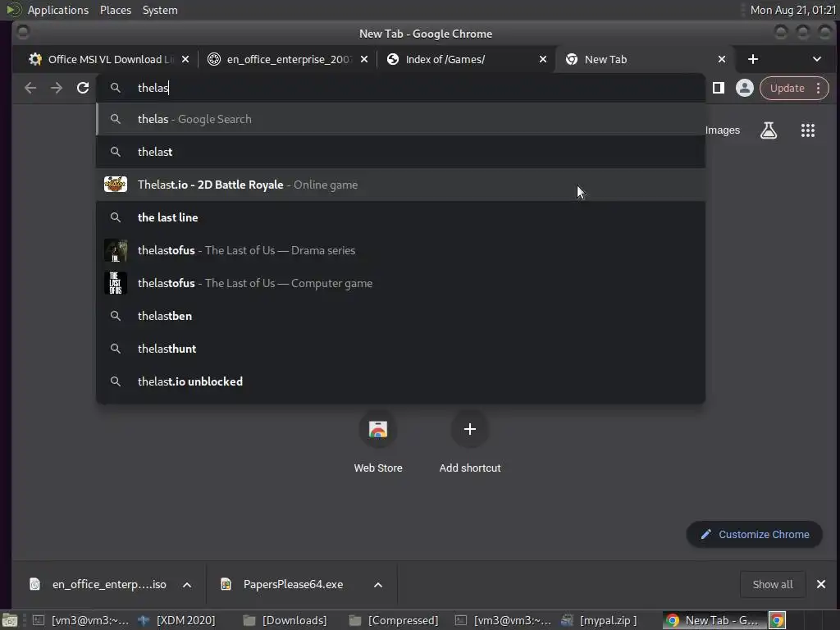Screen dimensions: 840x630
Task: Open the side panel icon
Action: pyautogui.click(x=719, y=88)
